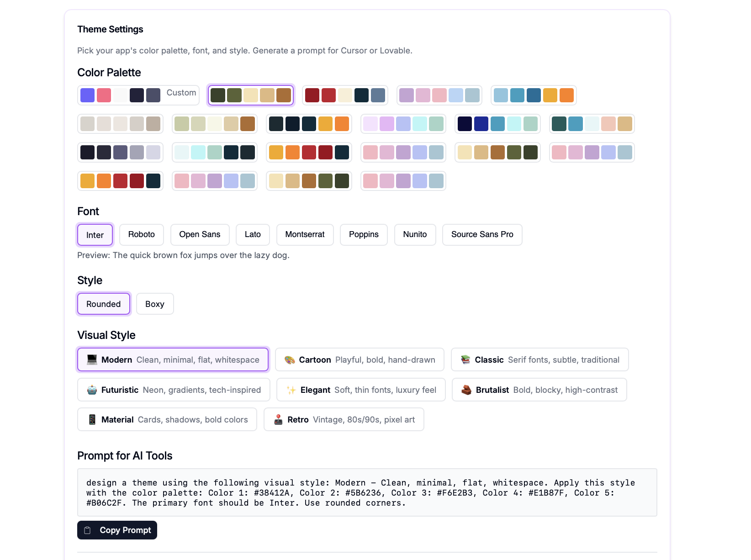Select the red, cream and navy palette
This screenshot has height=560, width=751.
tap(345, 95)
